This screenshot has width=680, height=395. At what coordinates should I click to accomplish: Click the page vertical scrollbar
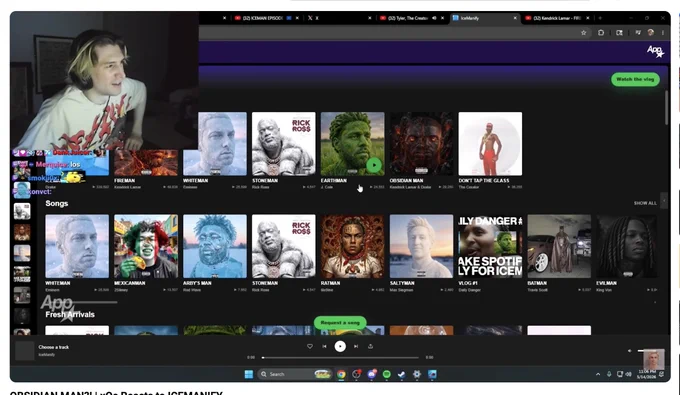[667, 108]
